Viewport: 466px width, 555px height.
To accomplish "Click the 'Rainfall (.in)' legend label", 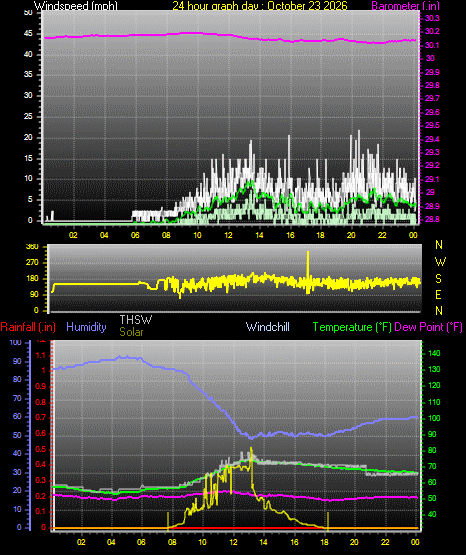I will coord(28,327).
